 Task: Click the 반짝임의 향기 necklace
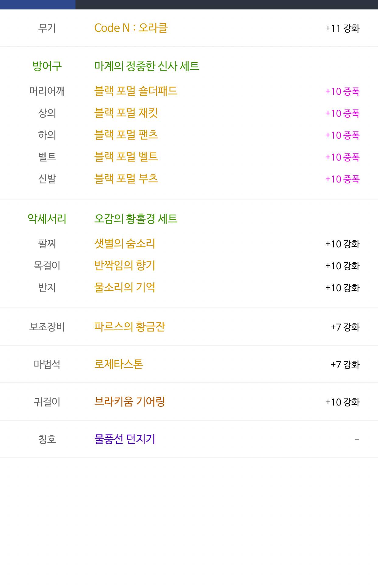tap(125, 266)
